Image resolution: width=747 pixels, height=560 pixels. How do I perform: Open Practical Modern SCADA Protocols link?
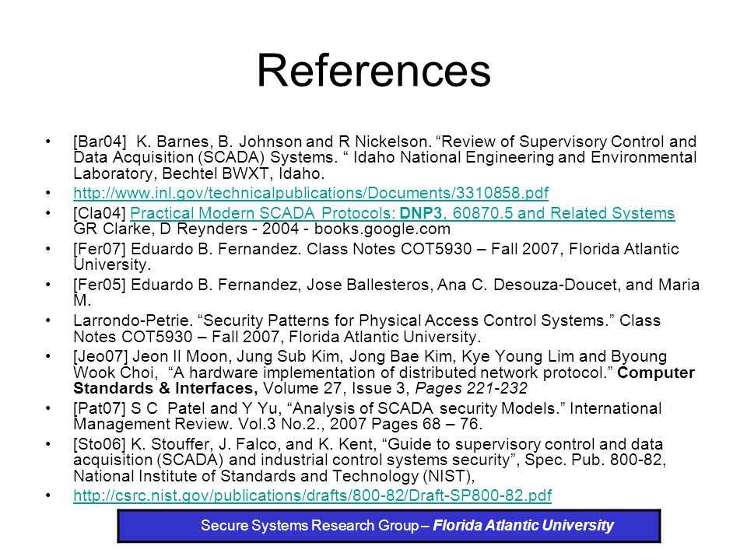(402, 213)
